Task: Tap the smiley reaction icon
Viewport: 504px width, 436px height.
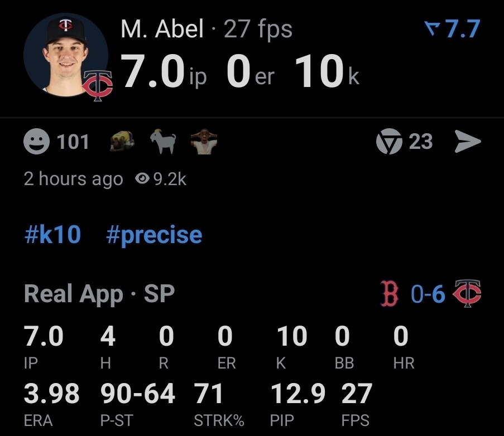Action: (36, 142)
